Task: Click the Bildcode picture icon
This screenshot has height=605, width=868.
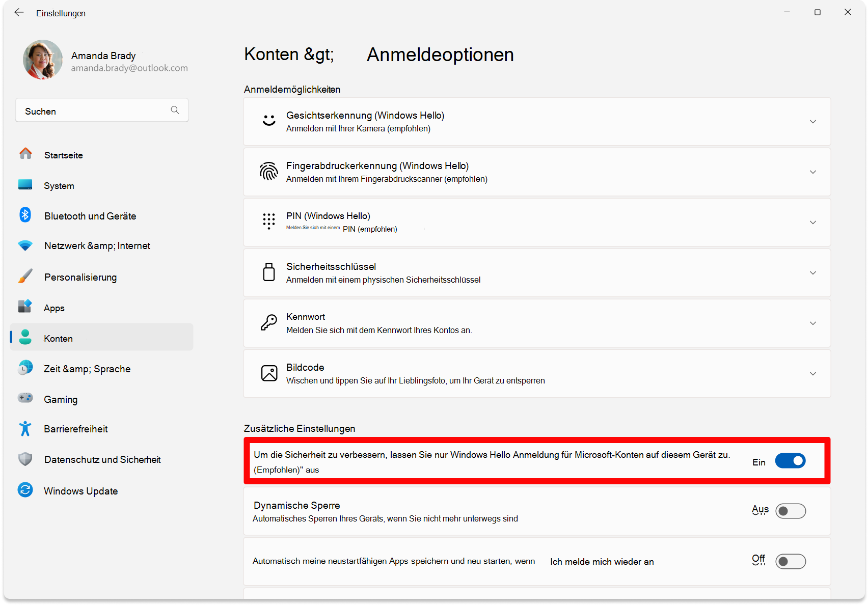Action: [x=269, y=373]
